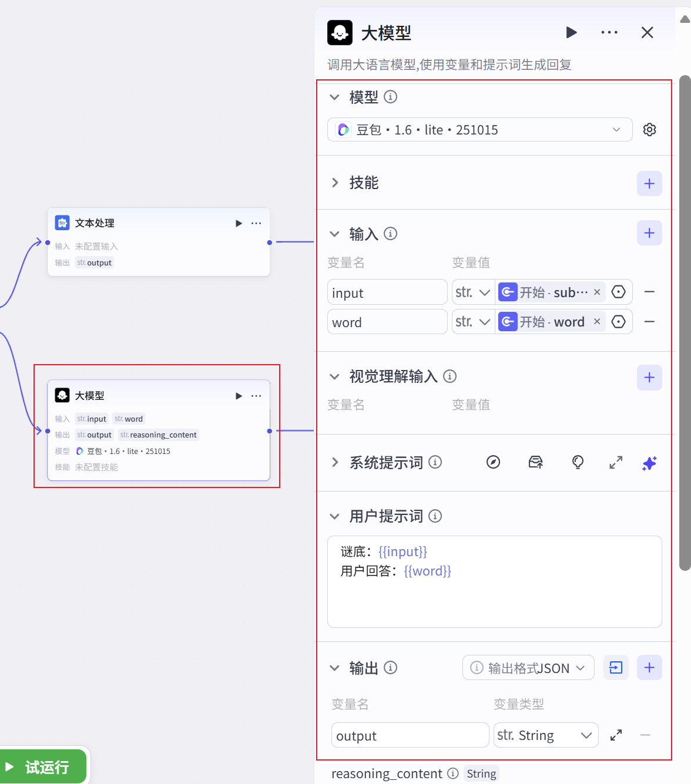This screenshot has height=784, width=691.
Task: Open the 输出格式JSON dropdown
Action: pos(528,668)
